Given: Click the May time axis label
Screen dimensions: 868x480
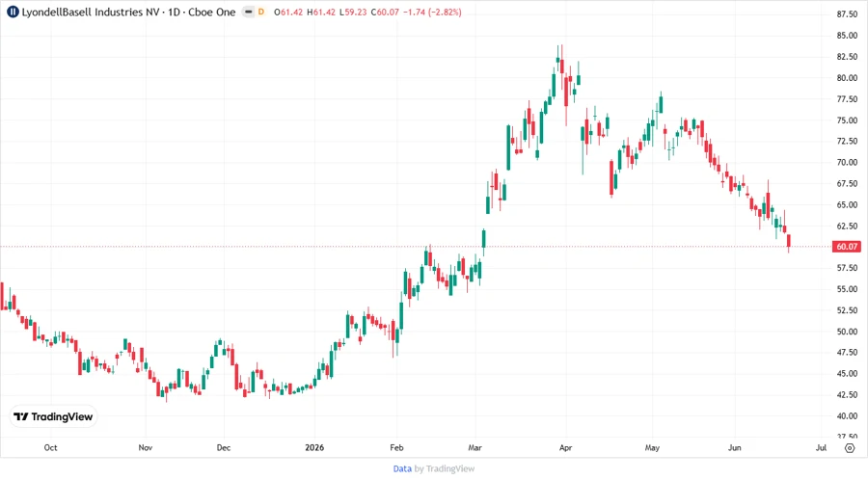Looking at the screenshot, I should 652,448.
